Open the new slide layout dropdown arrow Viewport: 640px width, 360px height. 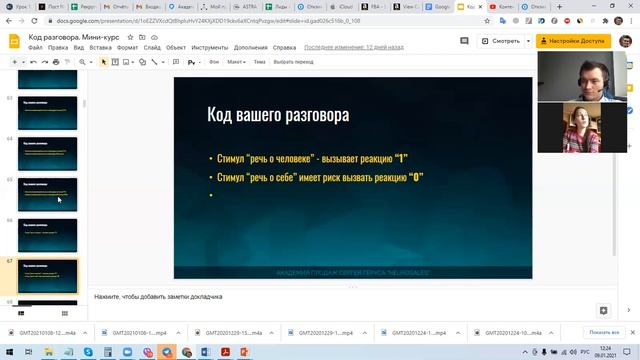[x=23, y=62]
